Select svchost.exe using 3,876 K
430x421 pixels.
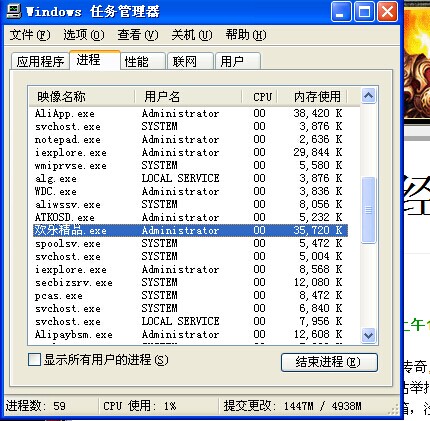[190, 126]
